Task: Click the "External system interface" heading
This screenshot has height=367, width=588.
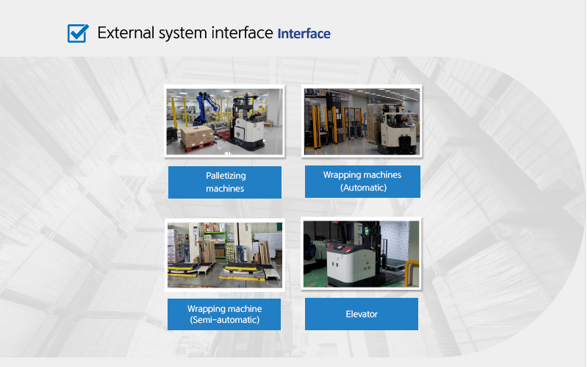Action: pos(185,33)
